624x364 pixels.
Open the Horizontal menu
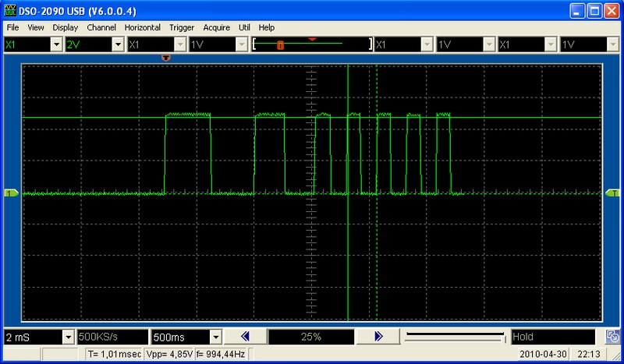coord(143,27)
